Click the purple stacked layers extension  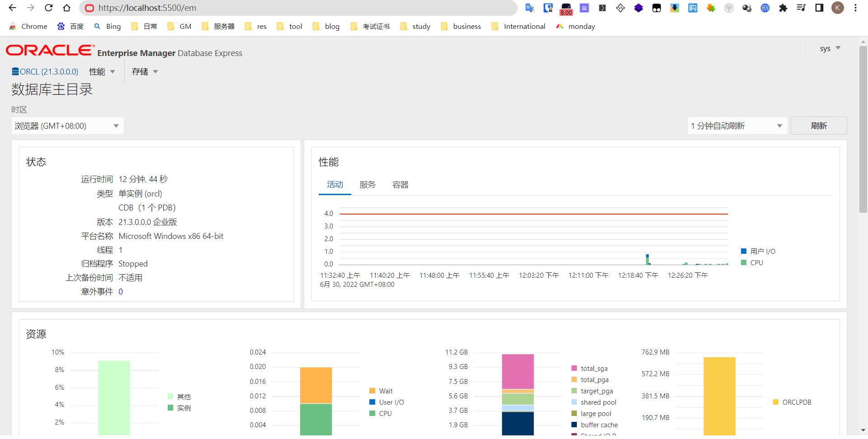[x=638, y=8]
